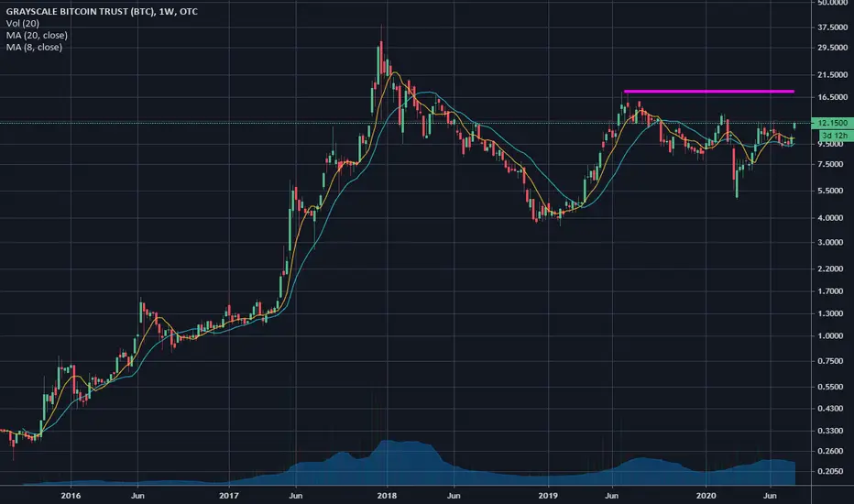
Task: Click the 3d 12h countdown label
Action: tap(835, 136)
